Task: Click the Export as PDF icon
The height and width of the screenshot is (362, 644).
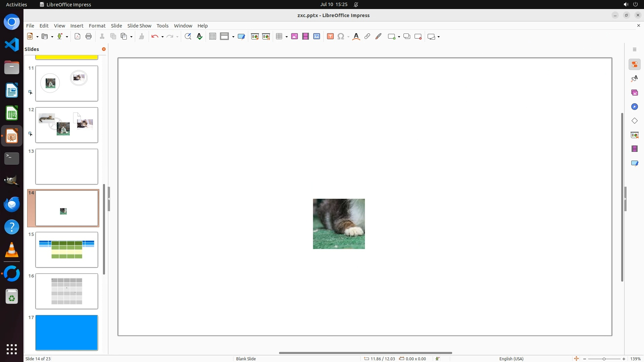Action: (x=77, y=37)
